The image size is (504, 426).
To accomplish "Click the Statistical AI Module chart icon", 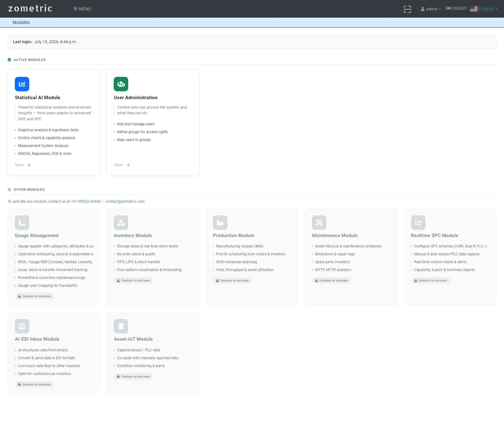I will (22, 84).
